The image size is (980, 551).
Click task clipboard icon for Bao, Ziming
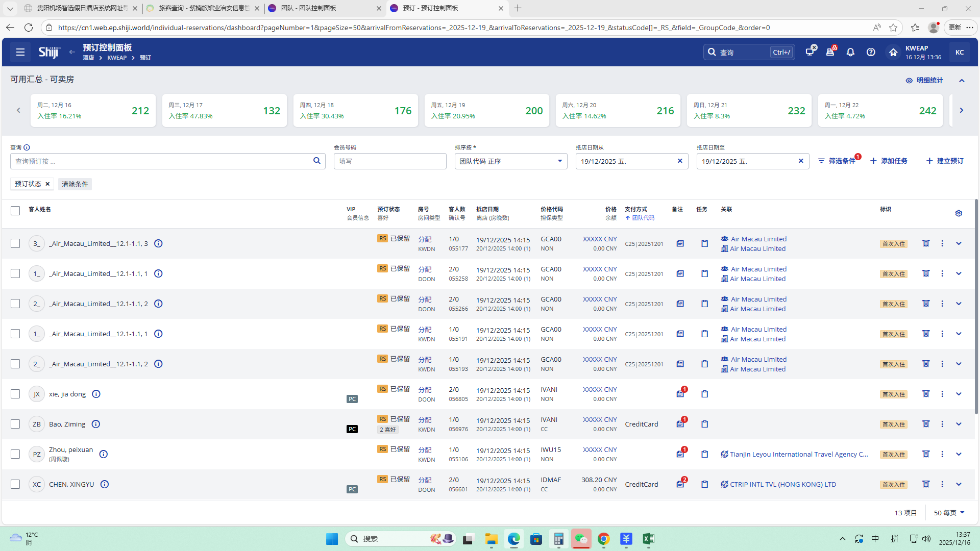(x=704, y=424)
